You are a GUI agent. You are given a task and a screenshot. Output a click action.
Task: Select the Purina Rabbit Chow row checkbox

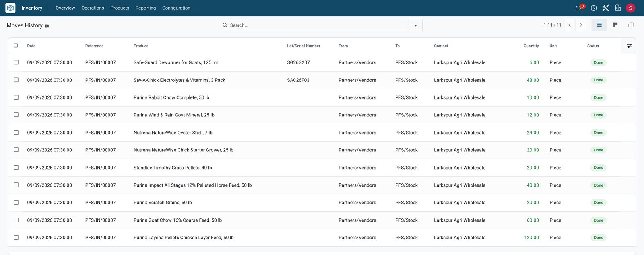click(x=16, y=97)
